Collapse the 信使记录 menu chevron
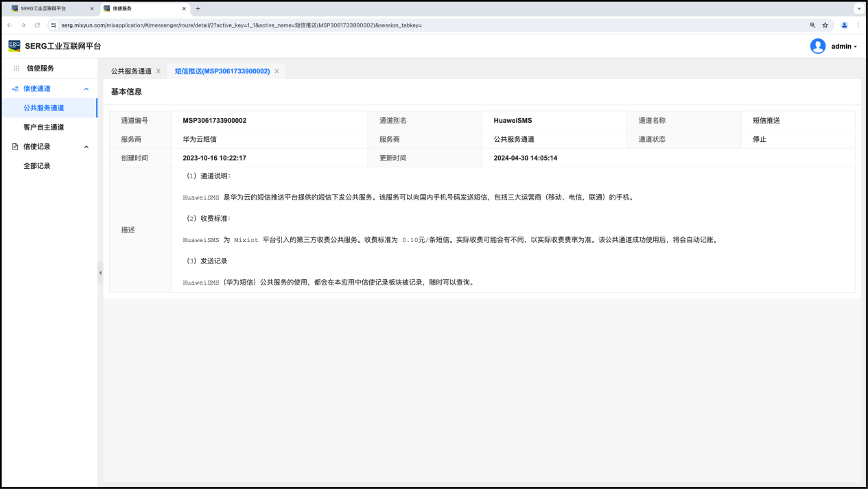Screen dimensions: 868x489 [86, 147]
